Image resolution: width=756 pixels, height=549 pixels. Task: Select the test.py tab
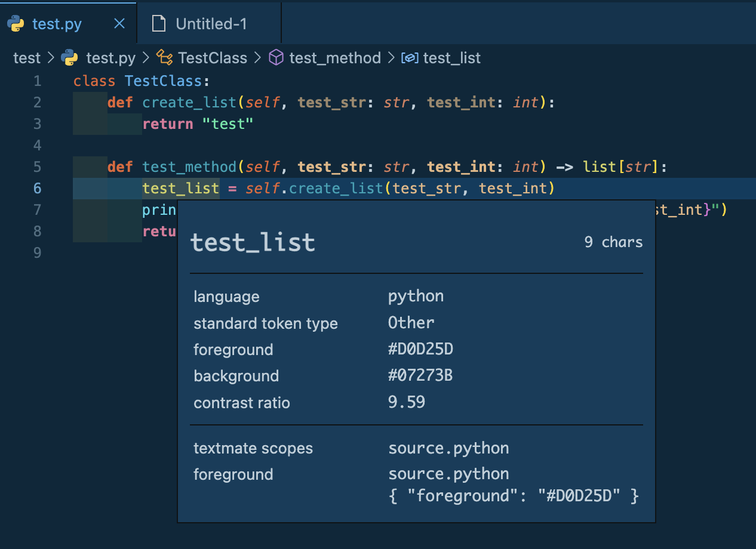click(x=57, y=23)
